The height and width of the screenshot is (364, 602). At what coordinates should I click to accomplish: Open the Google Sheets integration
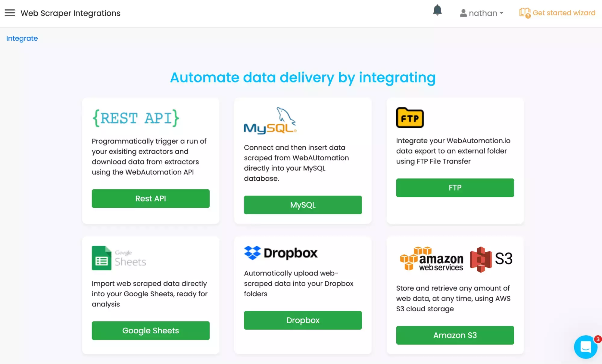(x=151, y=330)
